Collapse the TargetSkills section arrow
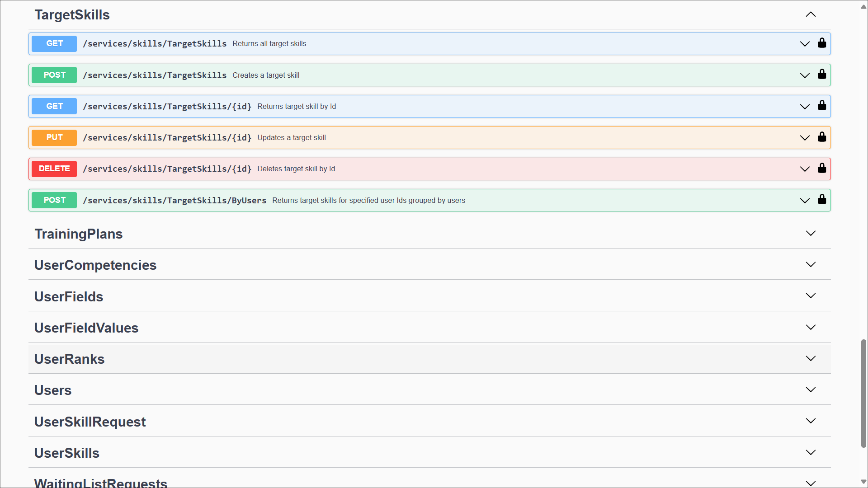 [811, 14]
